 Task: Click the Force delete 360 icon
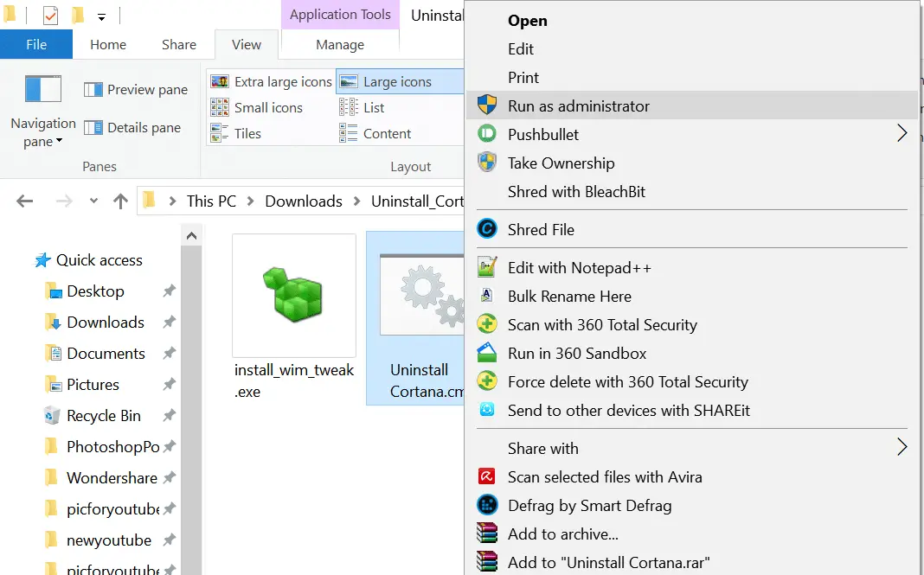487,380
